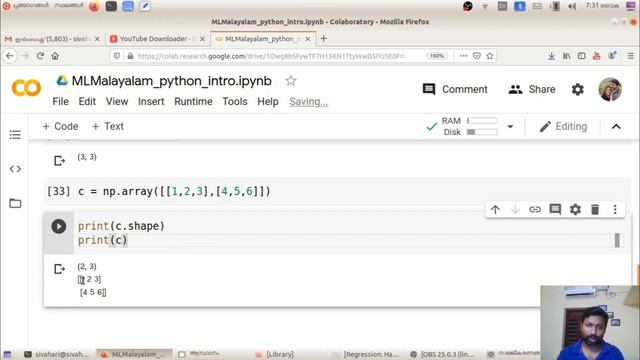Image resolution: width=640 pixels, height=360 pixels.
Task: Add a new Text cell
Action: tap(108, 127)
